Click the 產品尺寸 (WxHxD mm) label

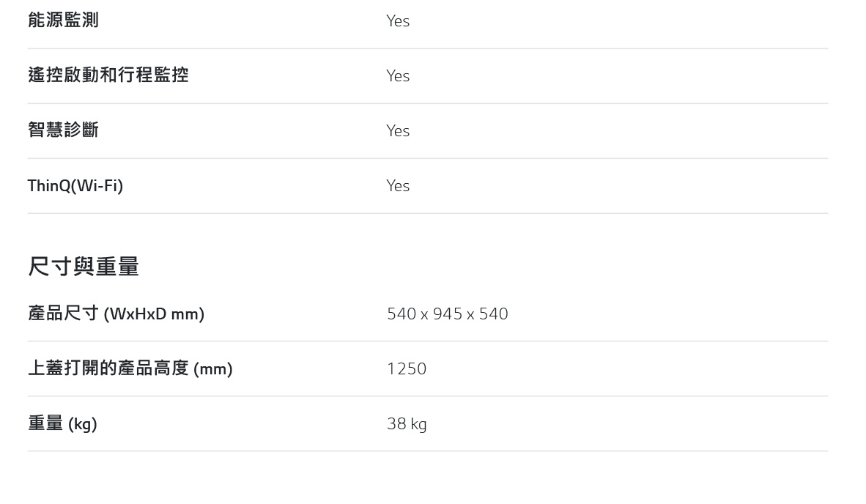point(116,314)
